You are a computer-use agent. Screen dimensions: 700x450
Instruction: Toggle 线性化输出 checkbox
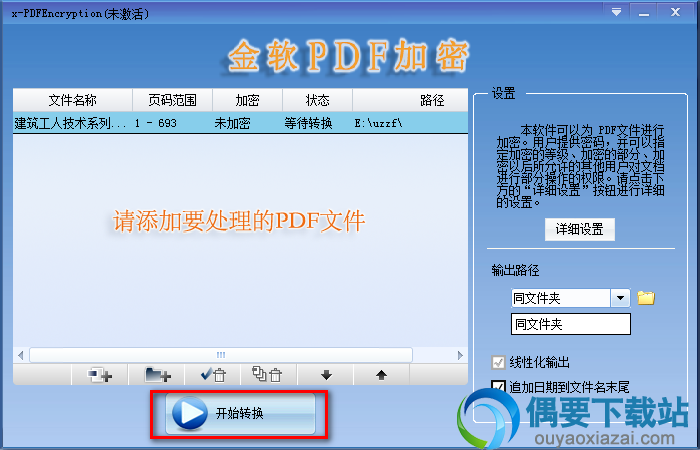click(498, 362)
